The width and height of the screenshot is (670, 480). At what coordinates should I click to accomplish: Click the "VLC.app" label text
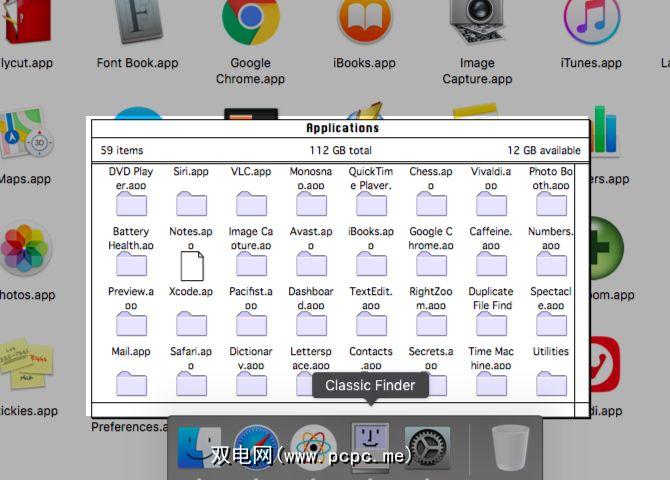pyautogui.click(x=251, y=172)
